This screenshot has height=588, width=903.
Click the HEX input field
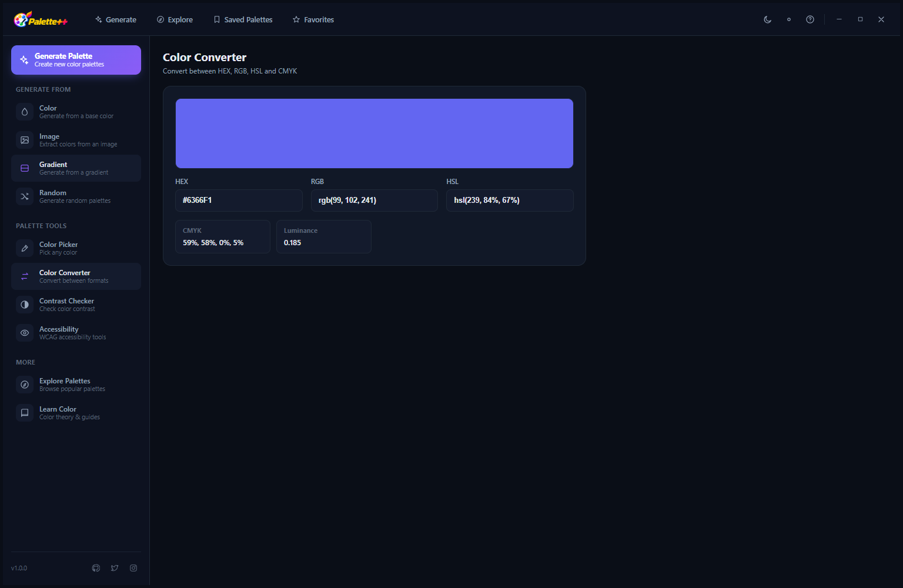point(239,201)
